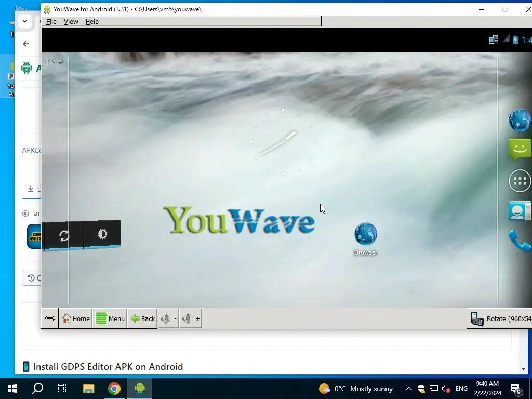This screenshot has height=399, width=532.
Task: Click the Windows Security tray icon
Action: [421, 389]
